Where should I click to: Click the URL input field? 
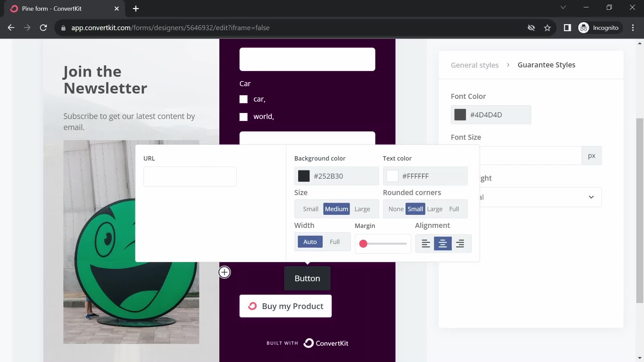point(190,176)
